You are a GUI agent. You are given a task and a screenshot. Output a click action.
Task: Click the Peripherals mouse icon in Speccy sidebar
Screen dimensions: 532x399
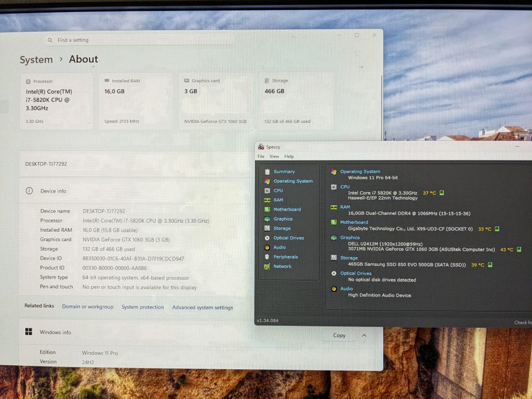pos(267,257)
